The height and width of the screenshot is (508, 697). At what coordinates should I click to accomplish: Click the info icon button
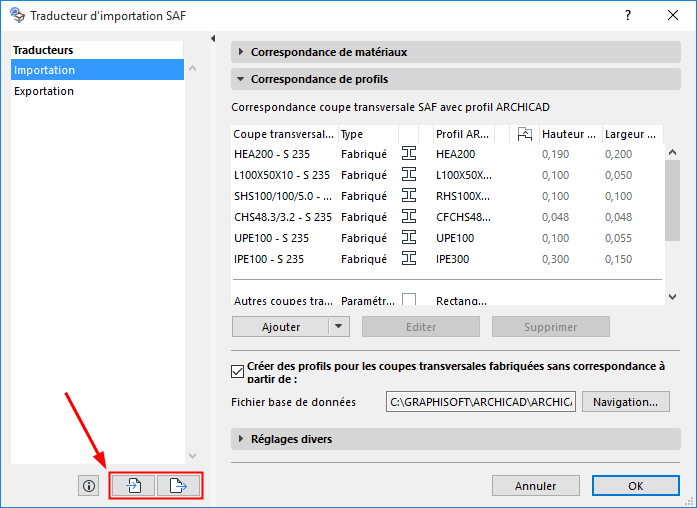point(89,486)
